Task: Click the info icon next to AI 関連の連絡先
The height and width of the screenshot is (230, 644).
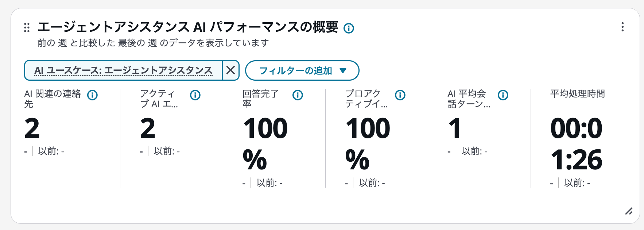Action: tap(93, 95)
